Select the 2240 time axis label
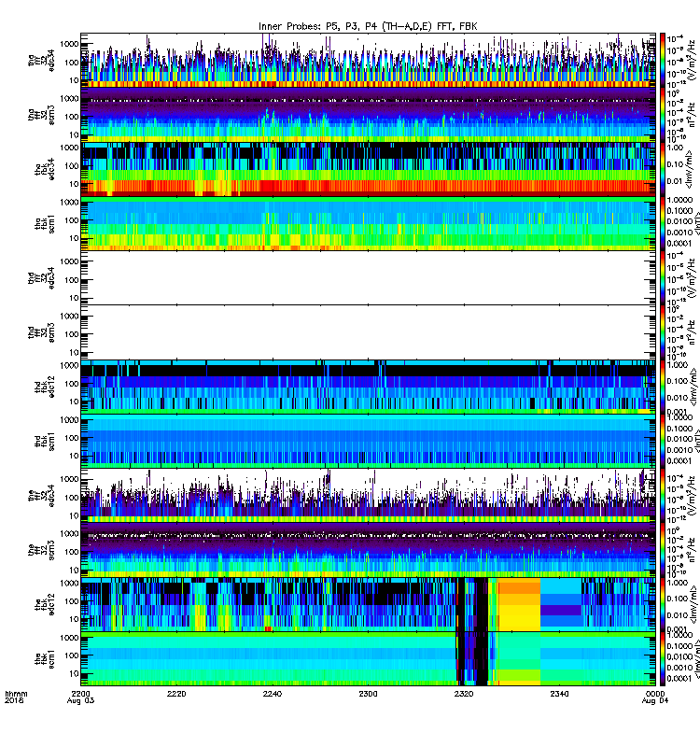 tap(272, 694)
